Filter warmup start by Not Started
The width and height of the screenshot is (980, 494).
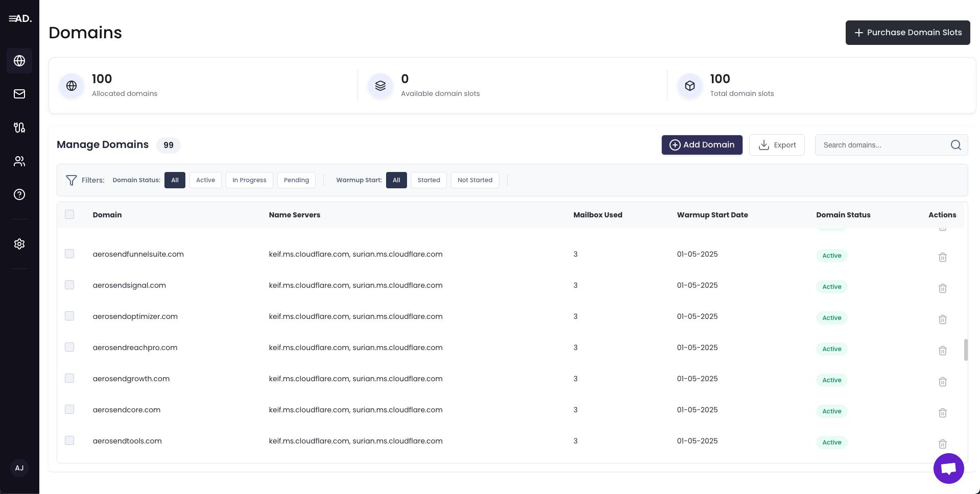click(474, 180)
